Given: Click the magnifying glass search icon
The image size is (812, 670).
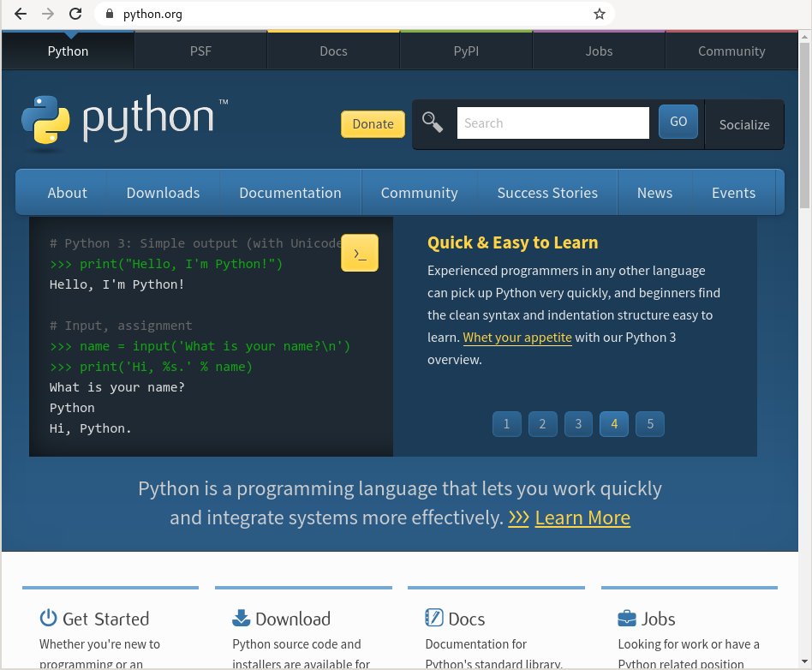Looking at the screenshot, I should (433, 123).
